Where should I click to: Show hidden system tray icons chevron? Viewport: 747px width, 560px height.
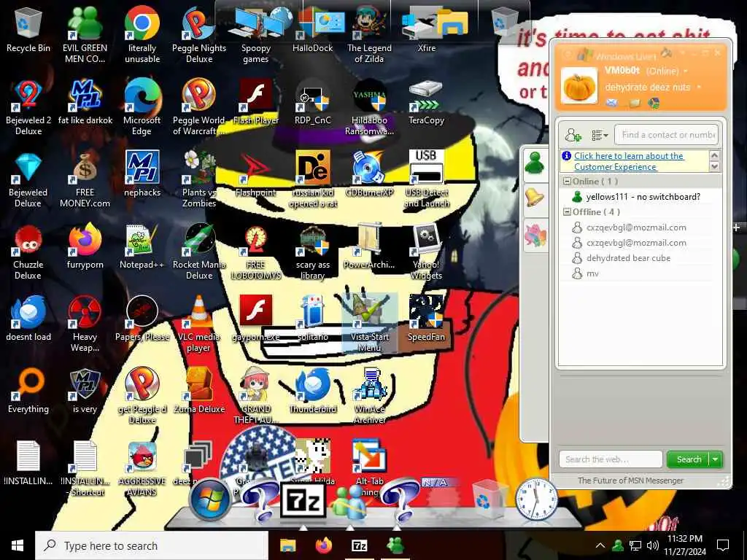point(600,545)
